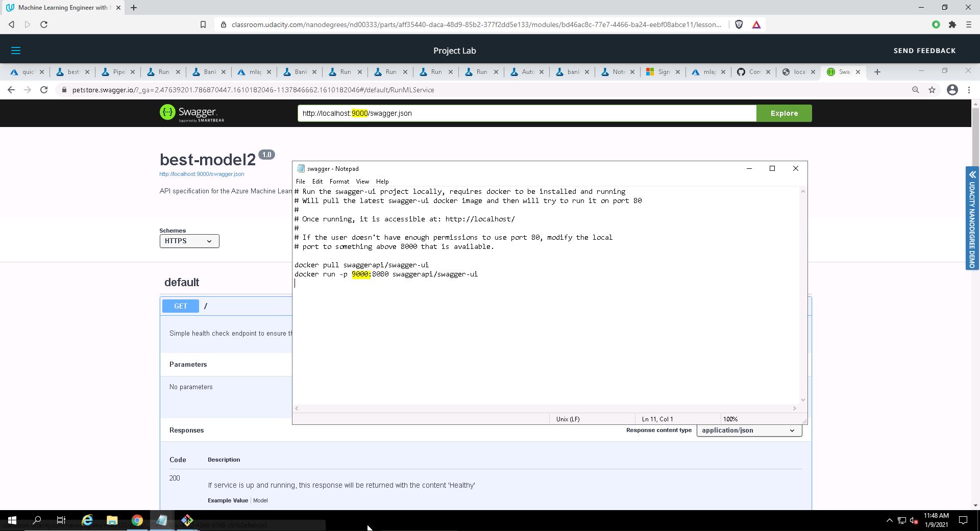Image resolution: width=980 pixels, height=531 pixels.
Task: Show hidden system tray icons
Action: coord(889,520)
